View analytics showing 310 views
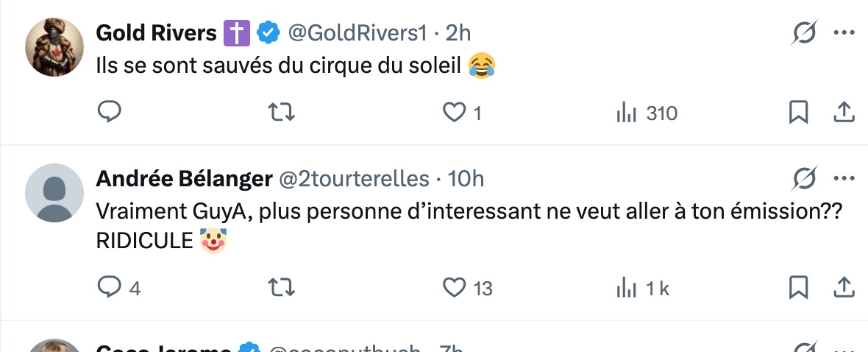 point(646,113)
